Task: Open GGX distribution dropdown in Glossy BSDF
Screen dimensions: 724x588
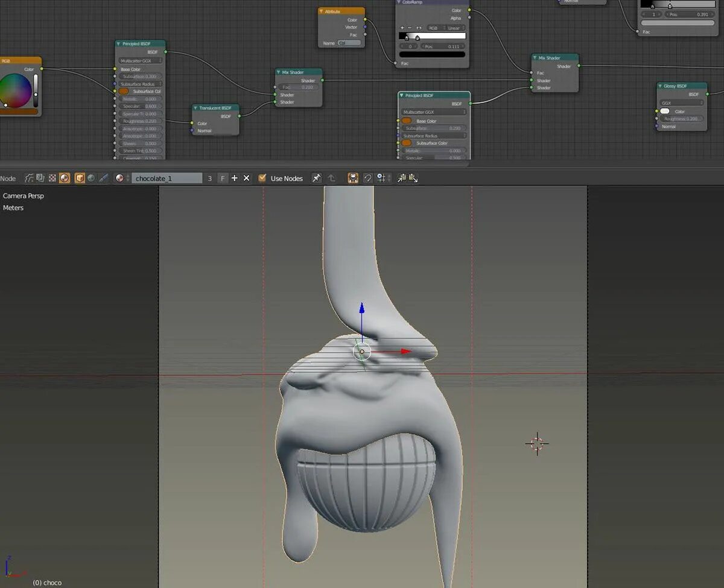Action: click(682, 103)
